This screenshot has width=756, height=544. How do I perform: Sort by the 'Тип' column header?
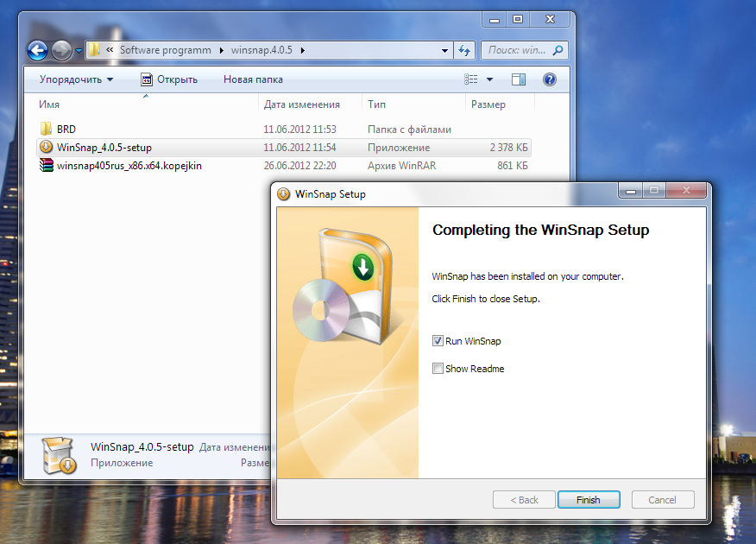pos(376,104)
